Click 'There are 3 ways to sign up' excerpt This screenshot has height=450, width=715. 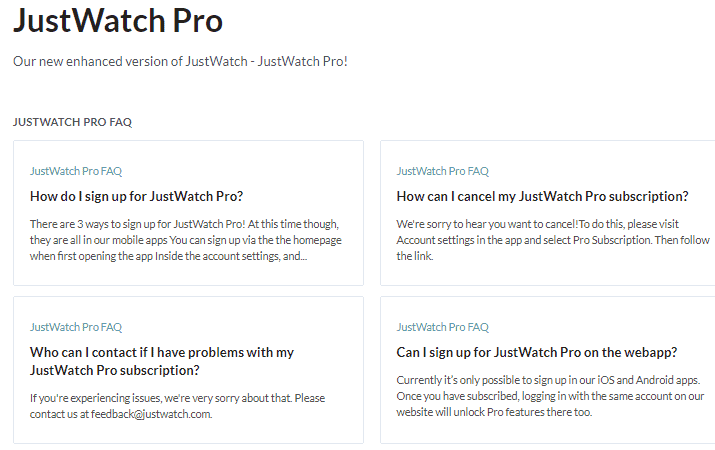pyautogui.click(x=186, y=240)
